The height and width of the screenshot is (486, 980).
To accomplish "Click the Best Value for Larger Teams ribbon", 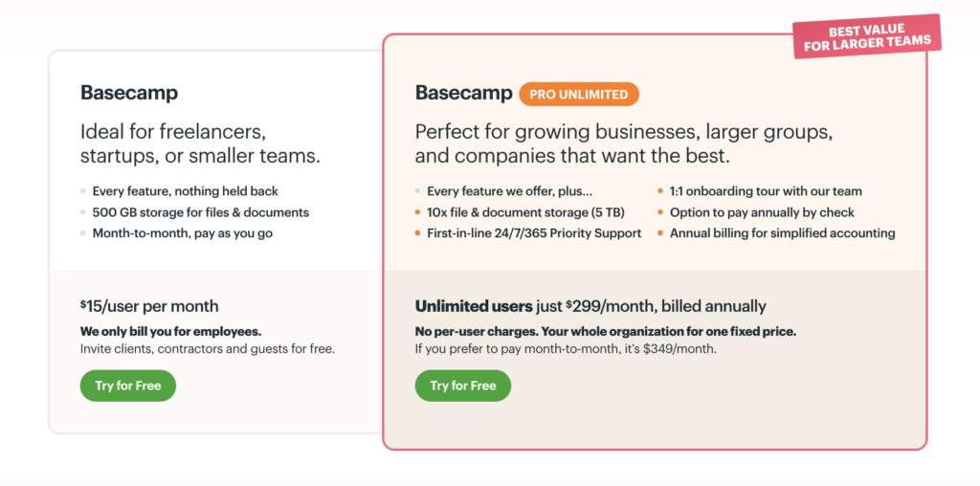I will click(867, 35).
